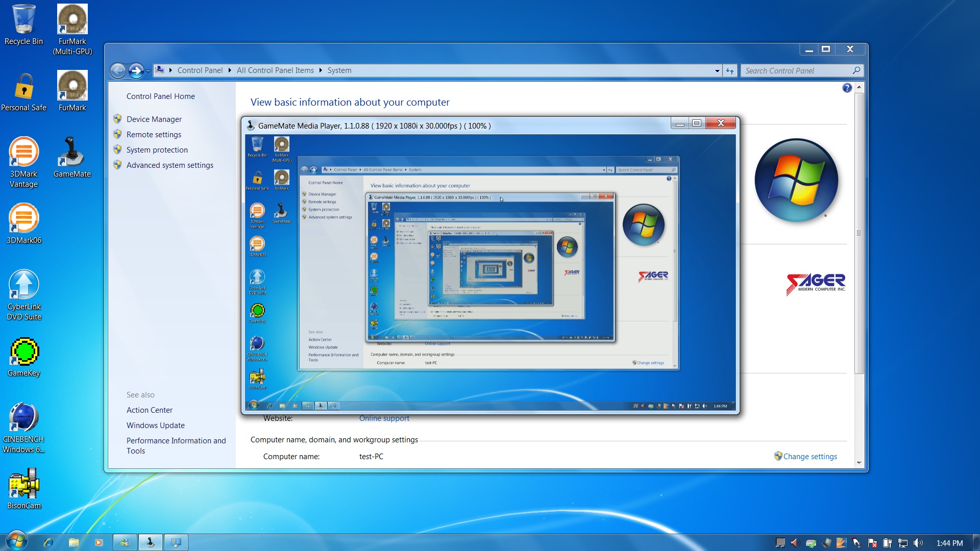Viewport: 980px width, 551px height.
Task: Open System protection link
Action: click(157, 150)
